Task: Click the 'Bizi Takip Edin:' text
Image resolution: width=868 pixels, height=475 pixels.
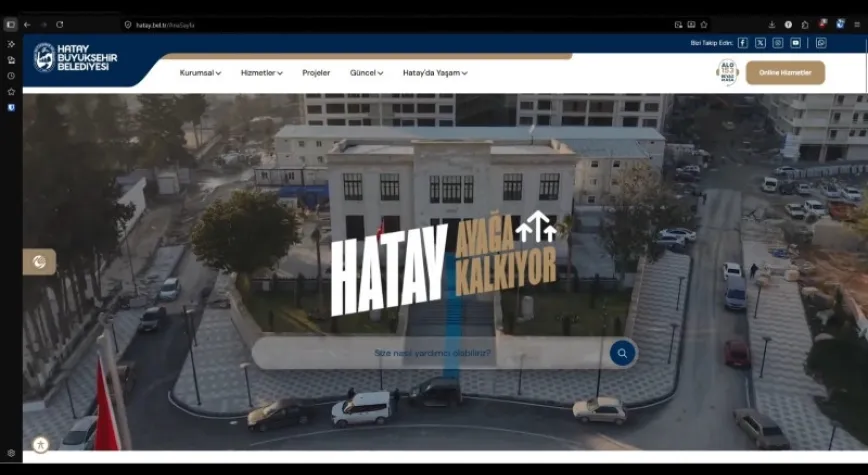Action: [711, 43]
